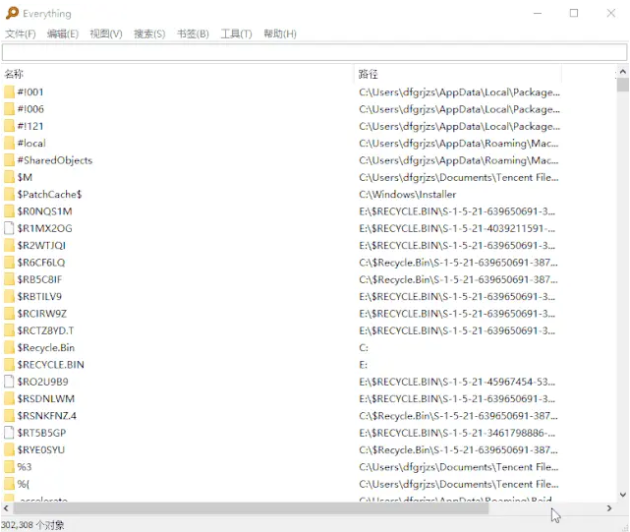
Task: Select folder icon of $R0NQS1M
Action: (x=9, y=211)
